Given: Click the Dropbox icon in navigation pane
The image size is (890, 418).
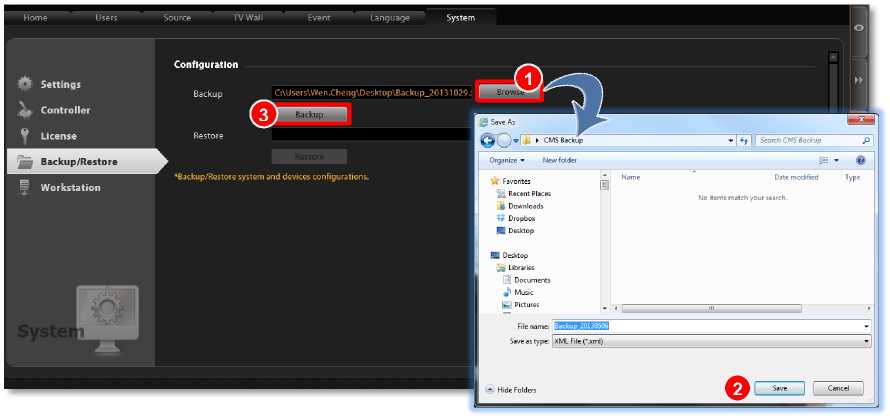Looking at the screenshot, I should pyautogui.click(x=501, y=218).
